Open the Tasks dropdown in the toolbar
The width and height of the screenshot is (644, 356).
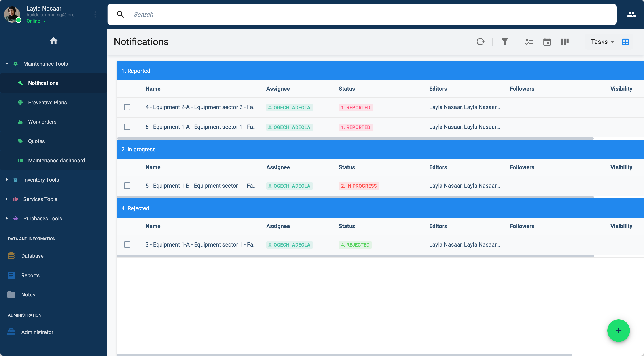[602, 42]
